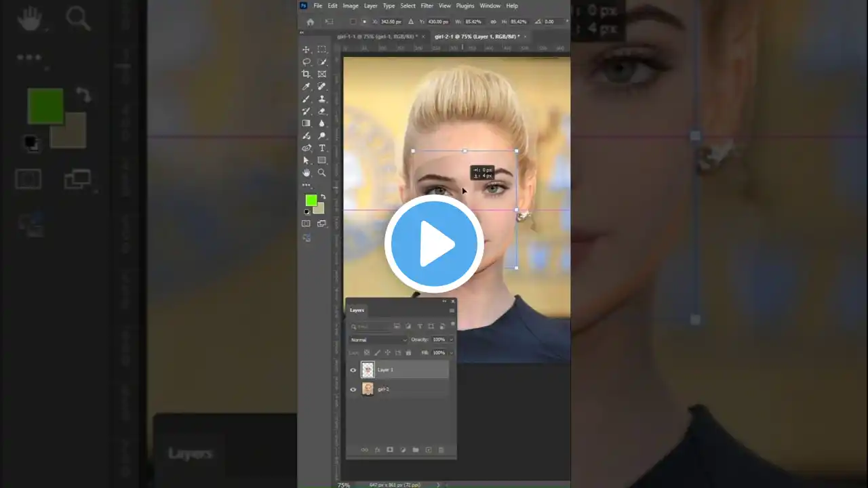Create a new adjustment layer
The height and width of the screenshot is (488, 868).
[403, 450]
